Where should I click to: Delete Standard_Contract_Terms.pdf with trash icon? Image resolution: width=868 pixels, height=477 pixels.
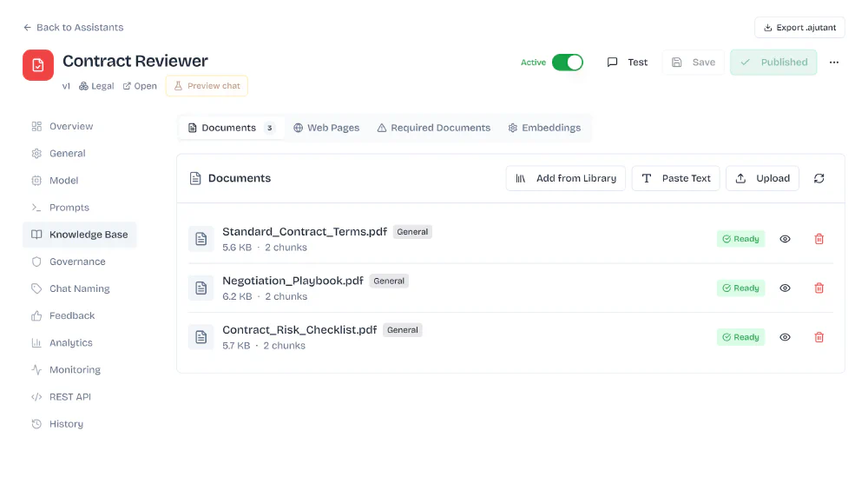pyautogui.click(x=819, y=239)
